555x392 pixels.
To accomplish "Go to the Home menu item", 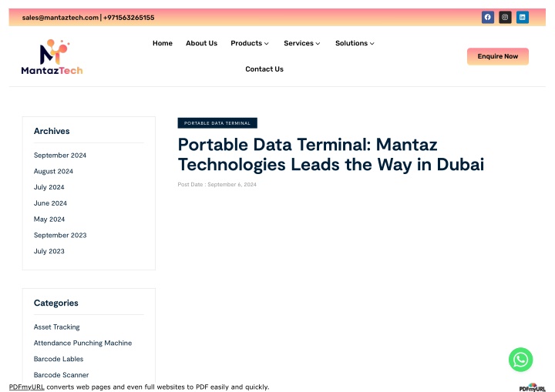I will (x=163, y=43).
